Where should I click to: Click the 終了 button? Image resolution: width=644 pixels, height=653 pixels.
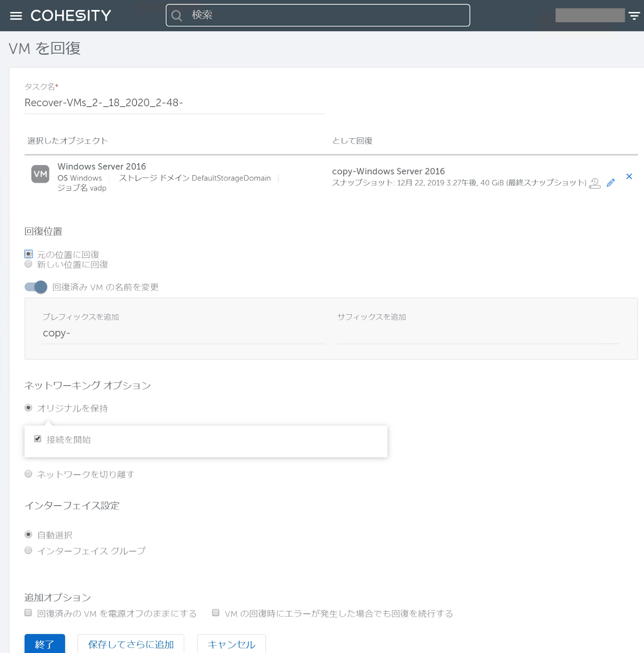45,644
